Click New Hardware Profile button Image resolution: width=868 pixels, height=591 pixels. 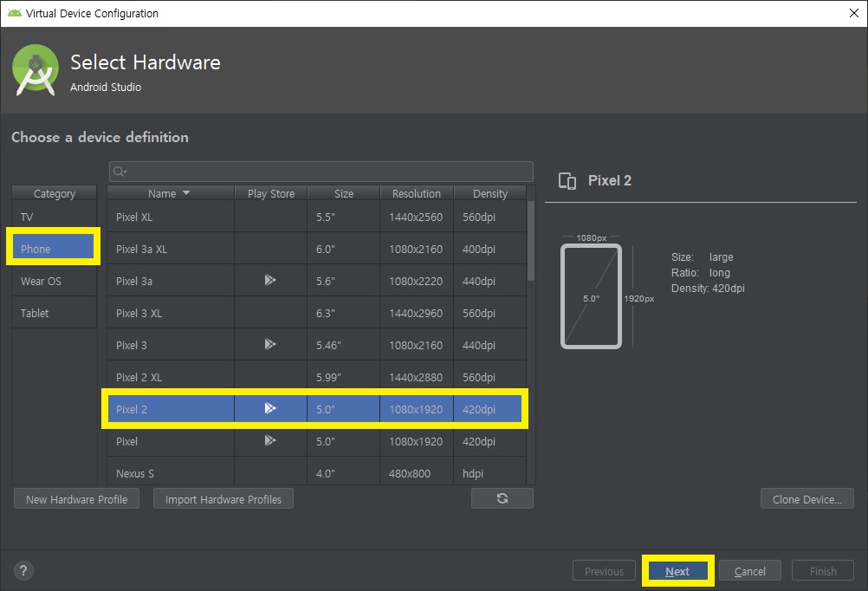76,499
